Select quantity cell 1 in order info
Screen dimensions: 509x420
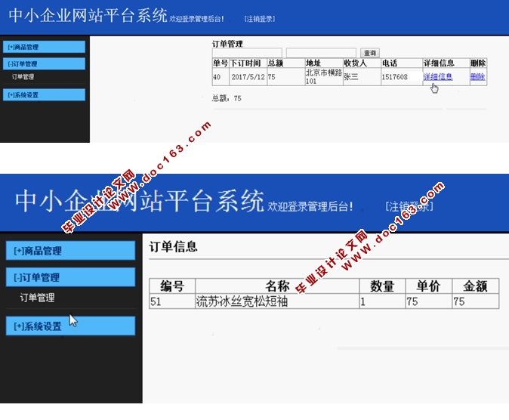coord(382,301)
